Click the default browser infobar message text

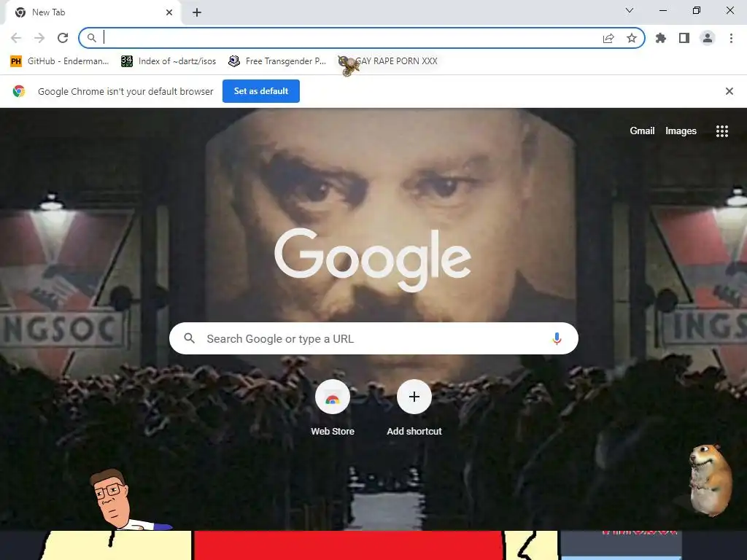coord(125,91)
